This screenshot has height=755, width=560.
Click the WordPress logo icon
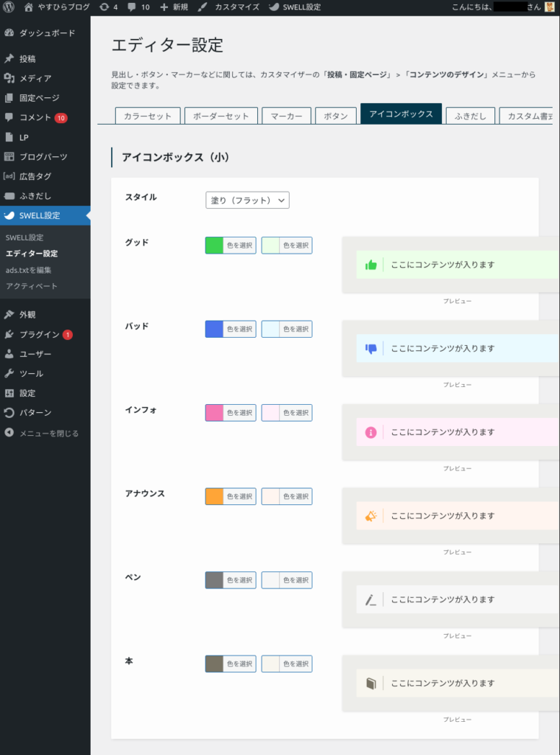pyautogui.click(x=9, y=7)
